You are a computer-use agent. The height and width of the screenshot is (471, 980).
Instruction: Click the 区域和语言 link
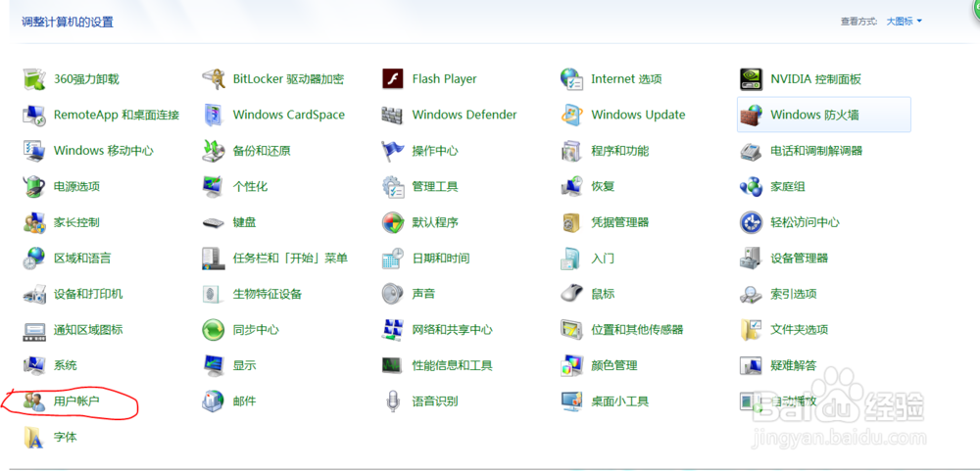pos(82,258)
